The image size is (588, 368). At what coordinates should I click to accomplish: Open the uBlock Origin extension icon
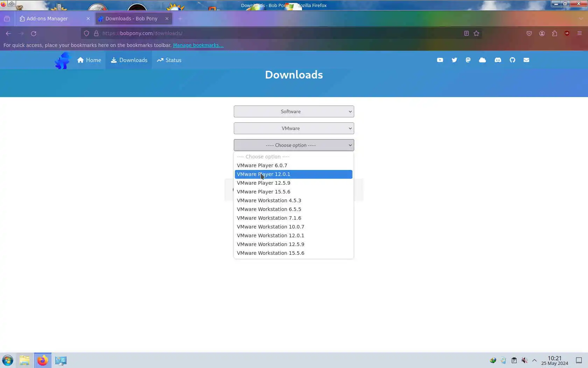click(567, 33)
